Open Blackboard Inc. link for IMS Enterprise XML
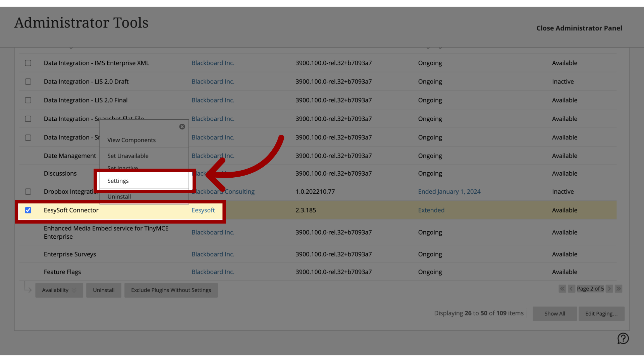 (213, 63)
